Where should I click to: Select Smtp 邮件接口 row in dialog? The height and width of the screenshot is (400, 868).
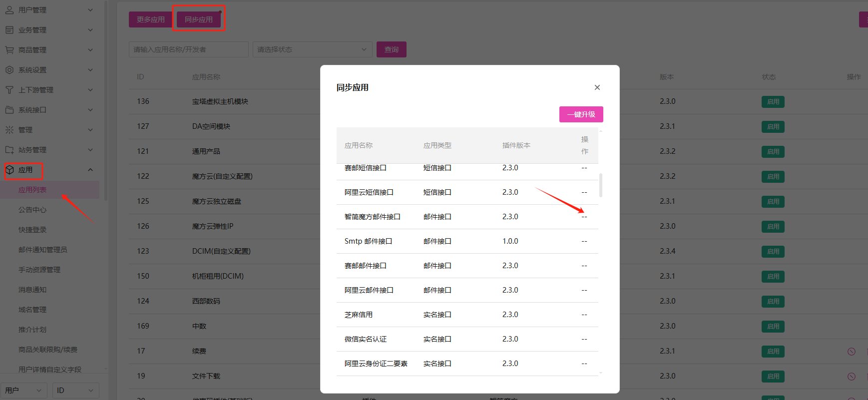click(x=467, y=241)
